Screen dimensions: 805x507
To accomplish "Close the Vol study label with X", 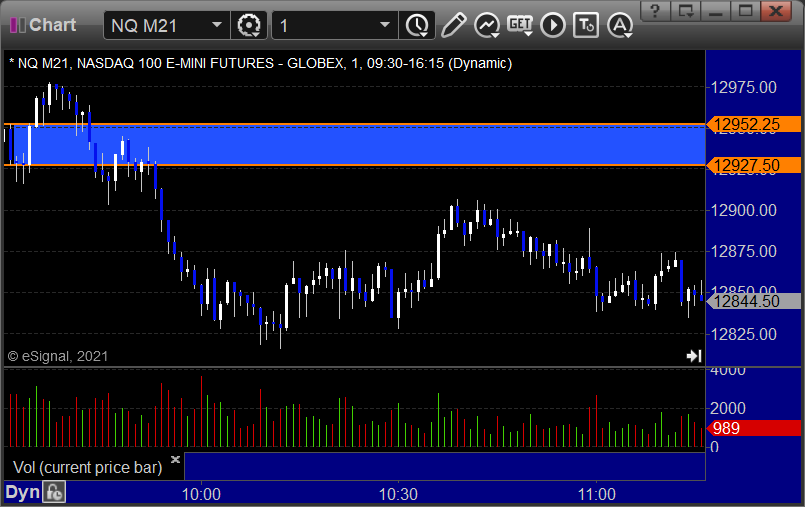I will pos(175,459).
